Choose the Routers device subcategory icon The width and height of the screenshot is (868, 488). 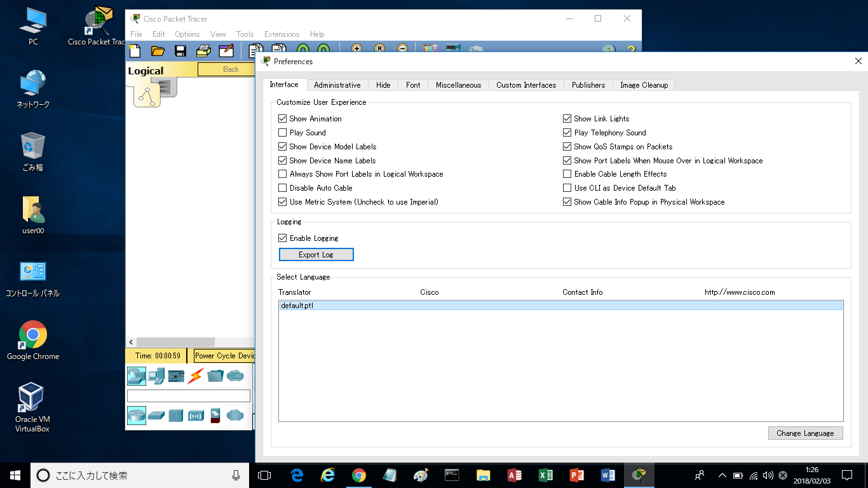137,416
